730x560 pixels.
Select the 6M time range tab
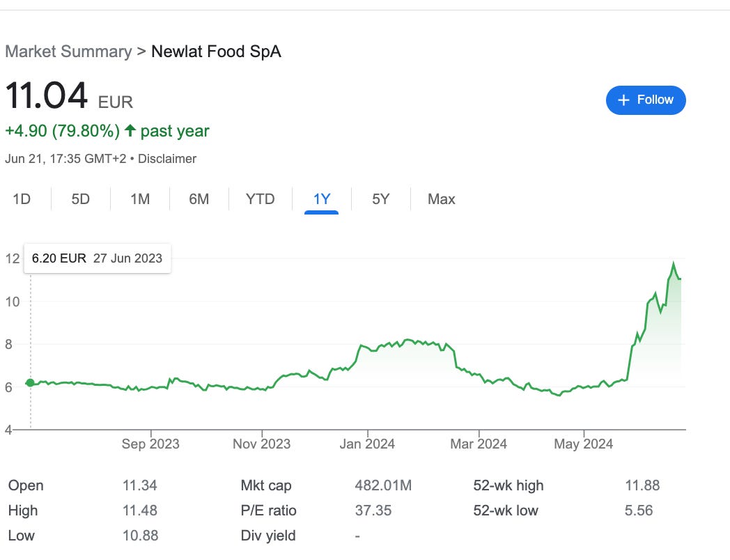coord(199,199)
